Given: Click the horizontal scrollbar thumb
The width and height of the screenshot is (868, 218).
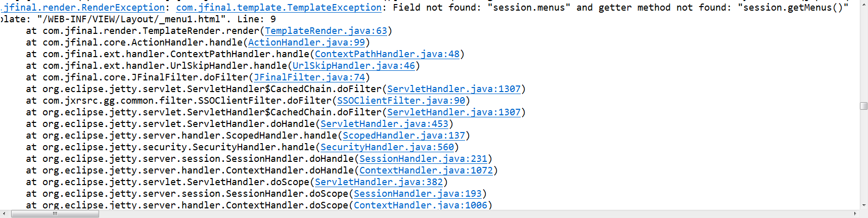Looking at the screenshot, I should click(x=55, y=214).
